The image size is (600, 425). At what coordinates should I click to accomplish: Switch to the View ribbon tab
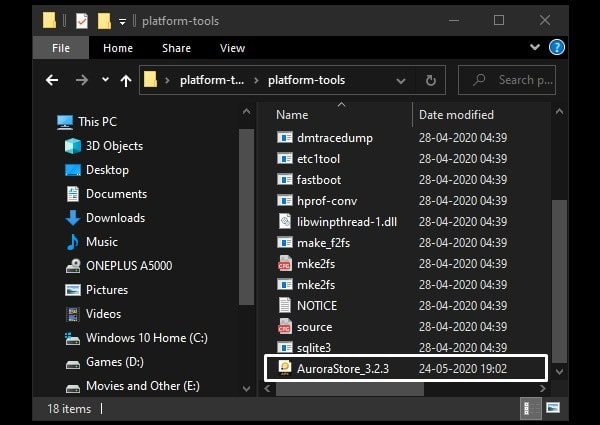232,48
